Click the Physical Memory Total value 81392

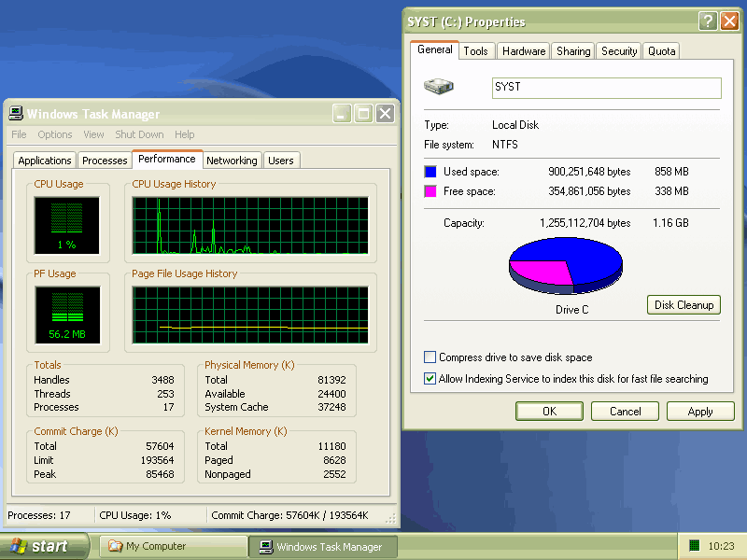(332, 380)
